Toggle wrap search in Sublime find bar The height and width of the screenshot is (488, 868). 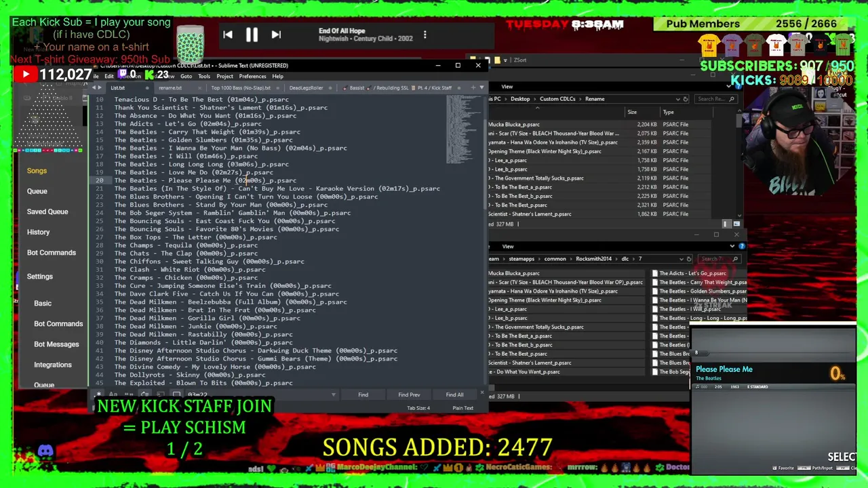[144, 394]
